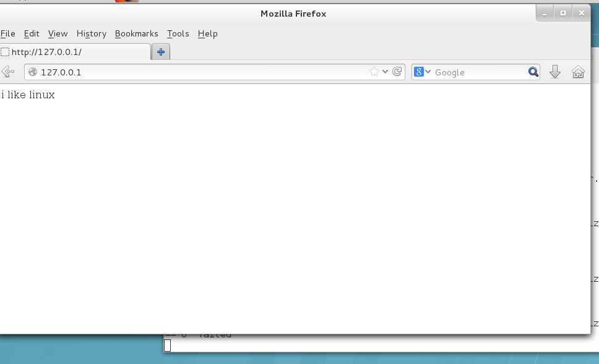Screen dimensions: 599x364
Task: Focus the address bar showing 127.0.0.1
Action: click(198, 72)
